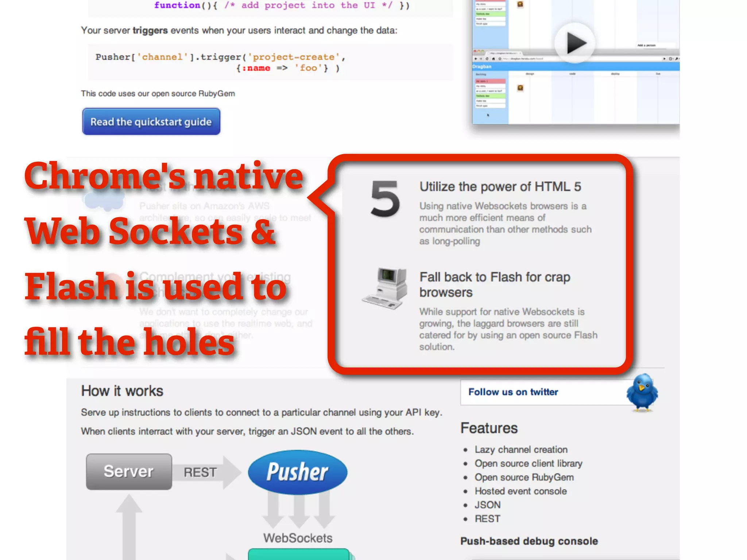This screenshot has width=747, height=560.
Task: Click the Pusher logo oval
Action: coord(298,472)
